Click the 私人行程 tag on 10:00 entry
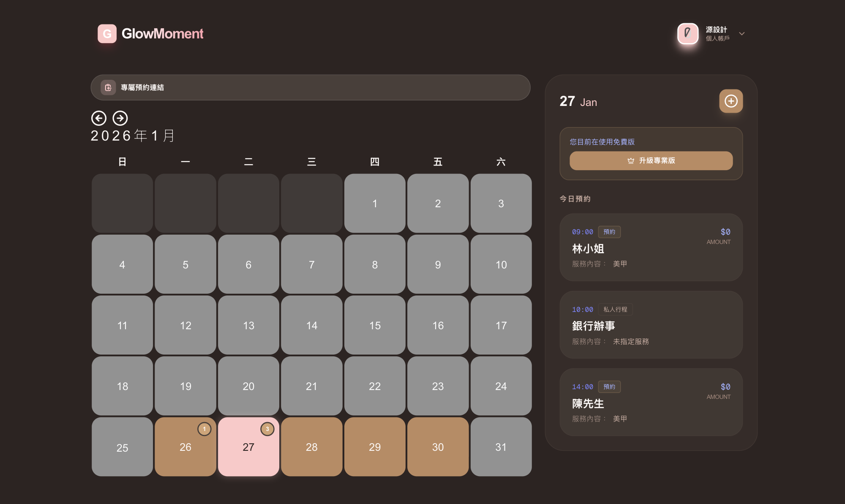 (x=615, y=309)
